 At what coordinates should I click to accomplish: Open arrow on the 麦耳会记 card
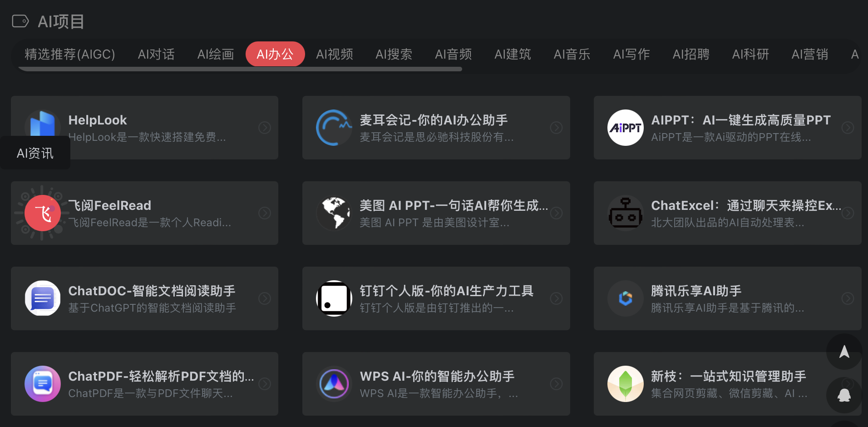556,128
